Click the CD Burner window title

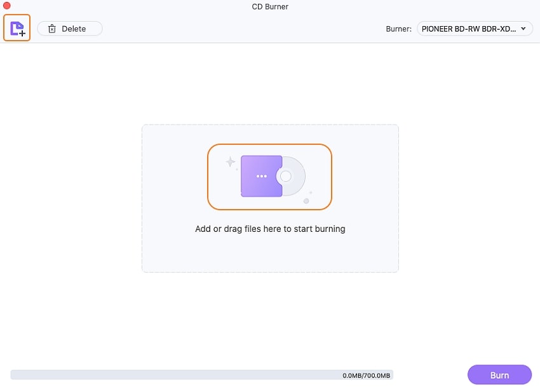[x=270, y=6]
